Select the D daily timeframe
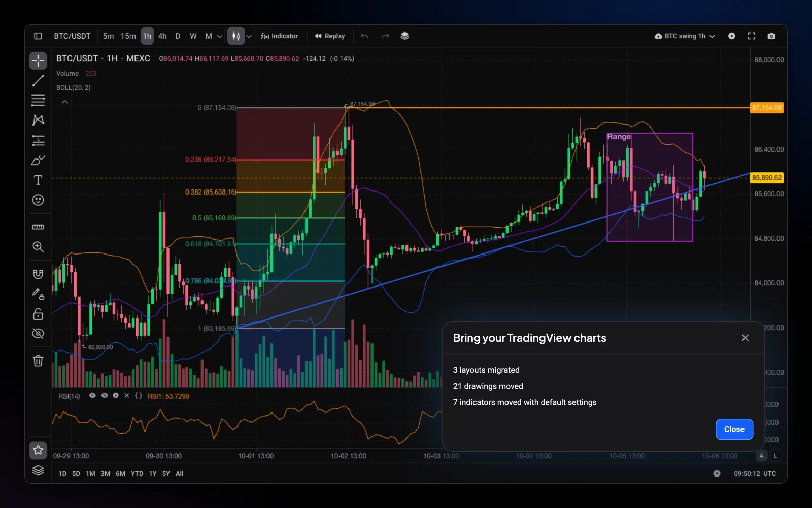The width and height of the screenshot is (812, 508). pos(178,36)
